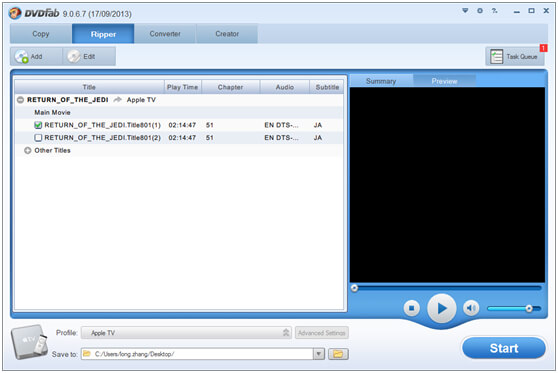Screen dimensions: 558x373
Task: Open the Save to path dropdown arrow
Action: (319, 354)
